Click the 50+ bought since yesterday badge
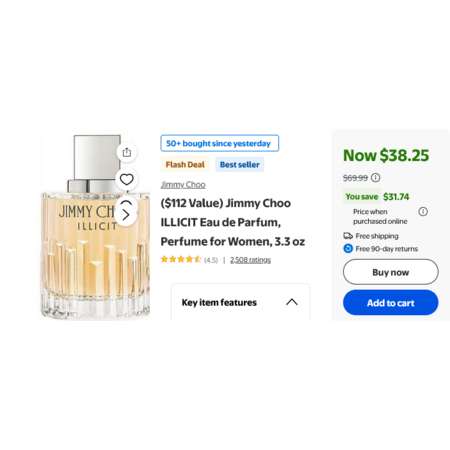The height and width of the screenshot is (450, 450). tap(220, 143)
